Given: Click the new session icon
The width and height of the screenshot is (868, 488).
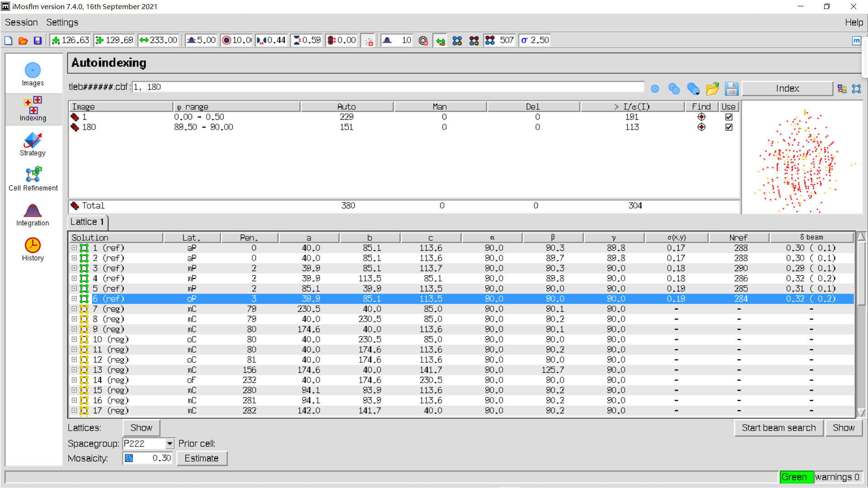Looking at the screenshot, I should 9,41.
